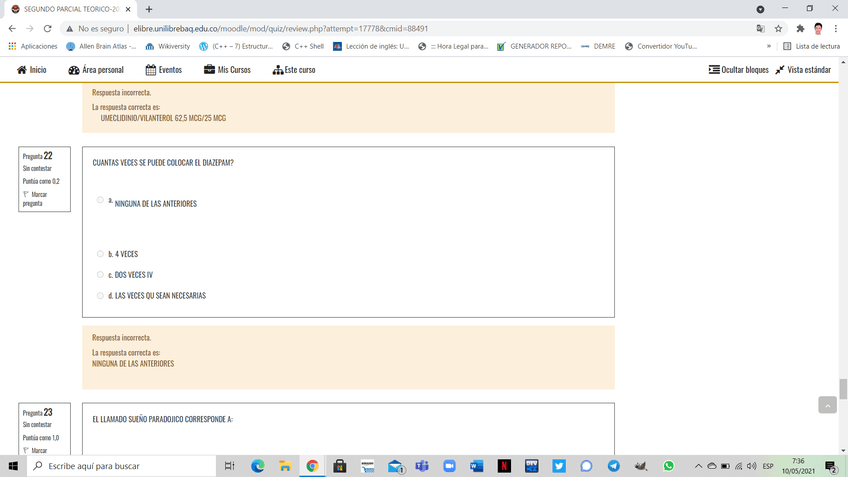Open Microsoft Store from taskbar

click(x=340, y=466)
